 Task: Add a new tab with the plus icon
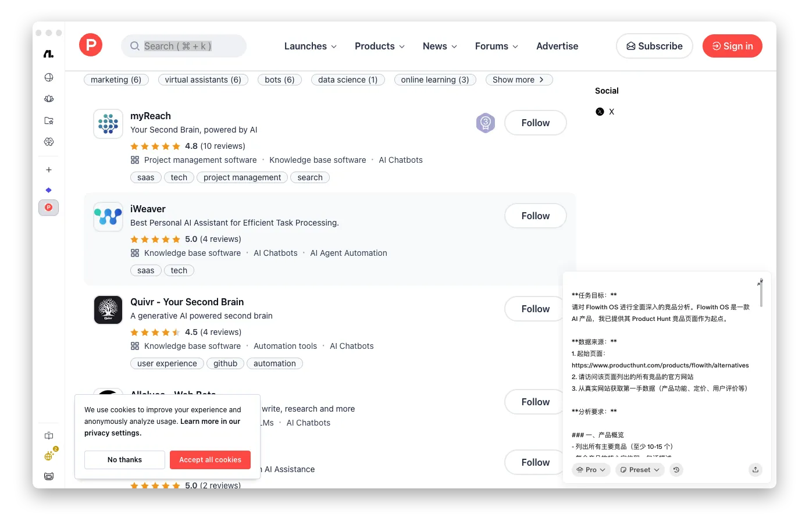pyautogui.click(x=49, y=170)
